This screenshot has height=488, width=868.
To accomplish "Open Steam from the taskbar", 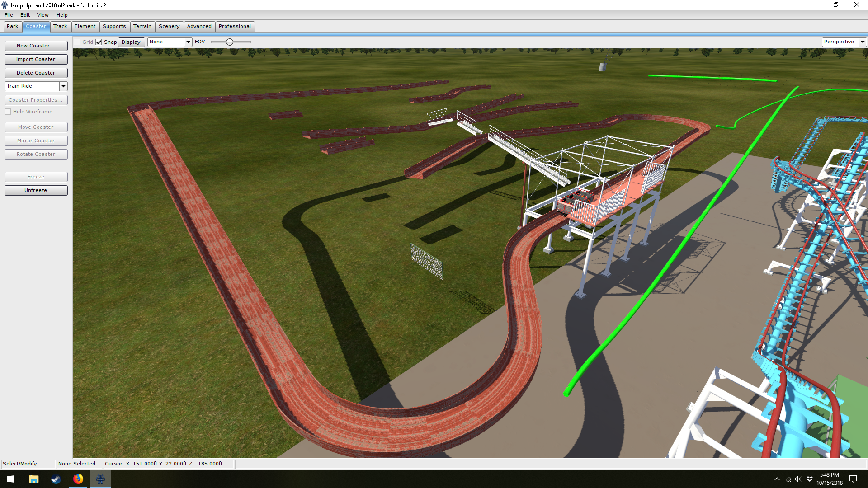I will coord(56,479).
